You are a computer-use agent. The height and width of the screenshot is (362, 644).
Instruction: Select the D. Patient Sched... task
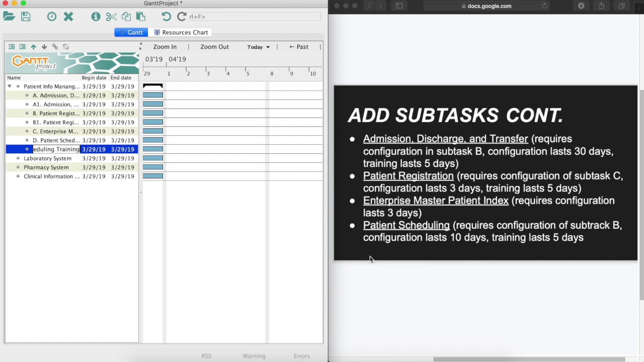click(71, 140)
